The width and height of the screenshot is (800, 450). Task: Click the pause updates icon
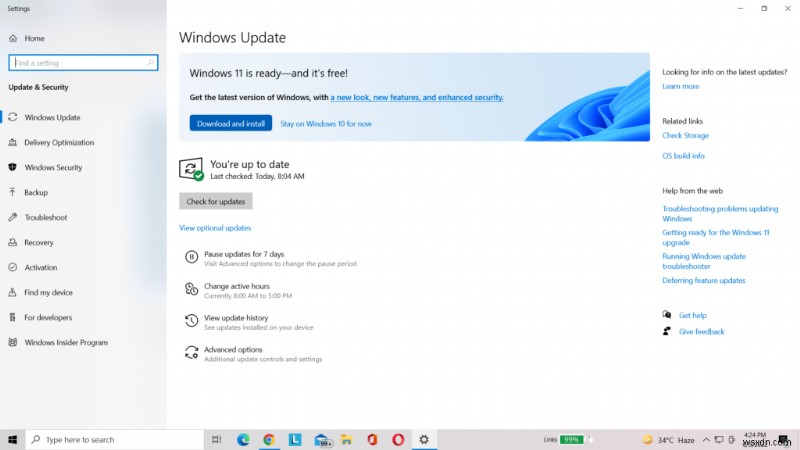[x=191, y=257]
